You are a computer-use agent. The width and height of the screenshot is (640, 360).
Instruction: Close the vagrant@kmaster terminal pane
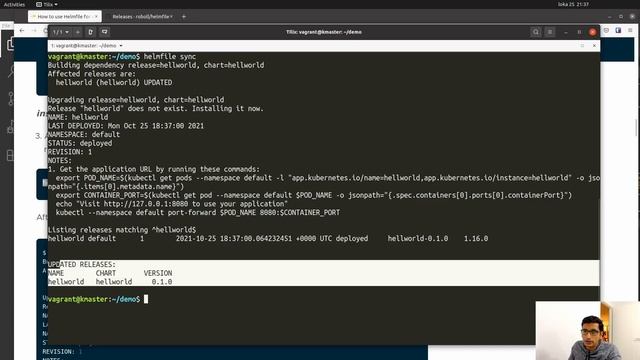pos(594,46)
